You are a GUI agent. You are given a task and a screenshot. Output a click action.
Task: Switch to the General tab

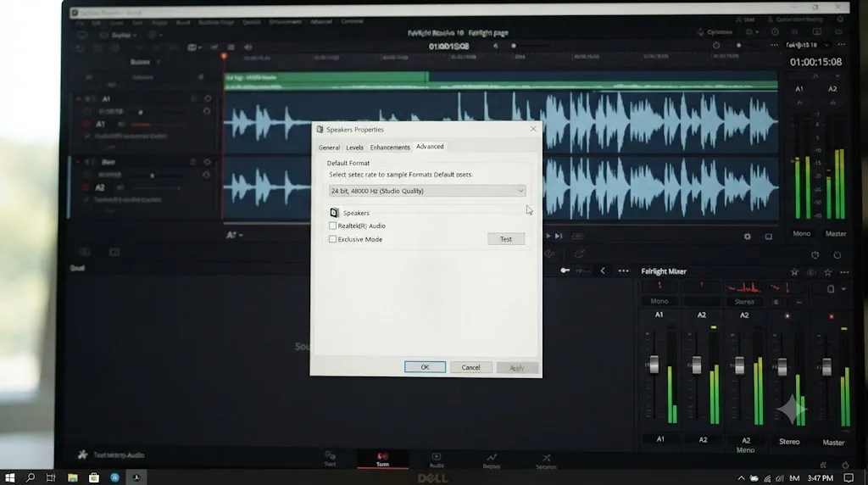click(x=329, y=148)
